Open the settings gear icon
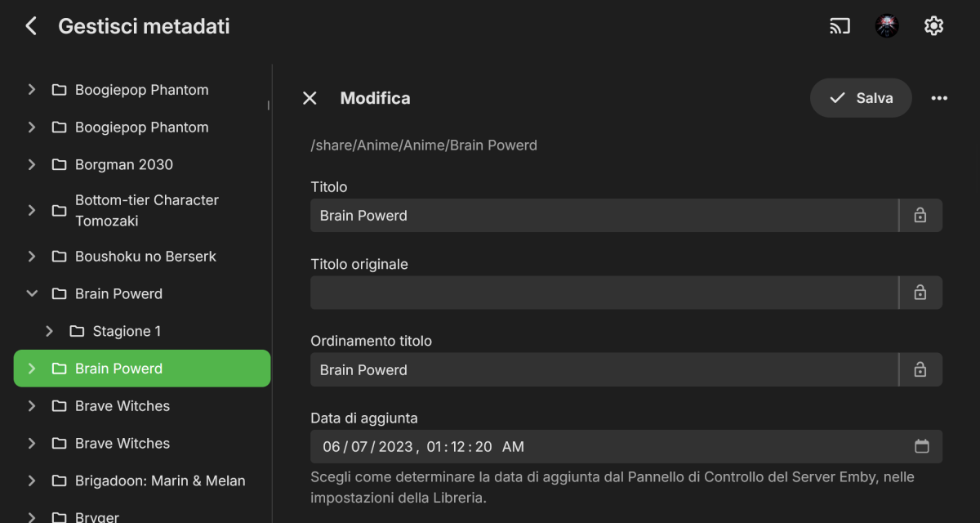The image size is (980, 523). pyautogui.click(x=933, y=26)
